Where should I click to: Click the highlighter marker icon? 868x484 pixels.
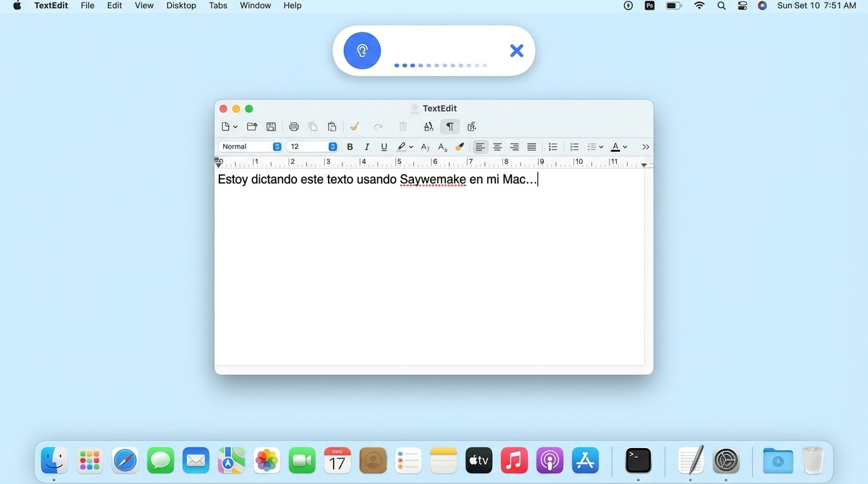[401, 146]
